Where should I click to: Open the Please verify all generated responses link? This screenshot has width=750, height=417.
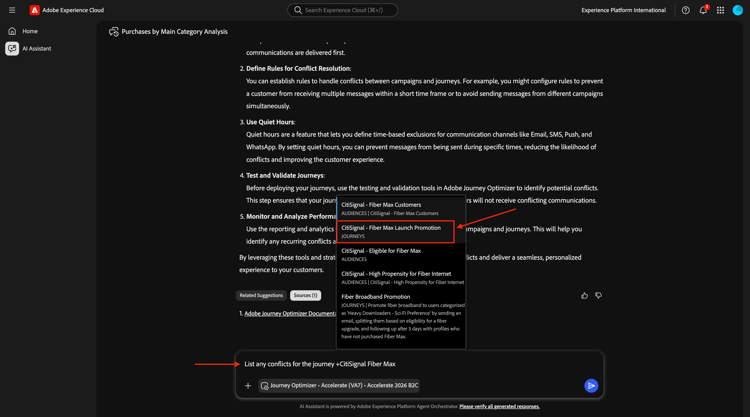pos(499,406)
